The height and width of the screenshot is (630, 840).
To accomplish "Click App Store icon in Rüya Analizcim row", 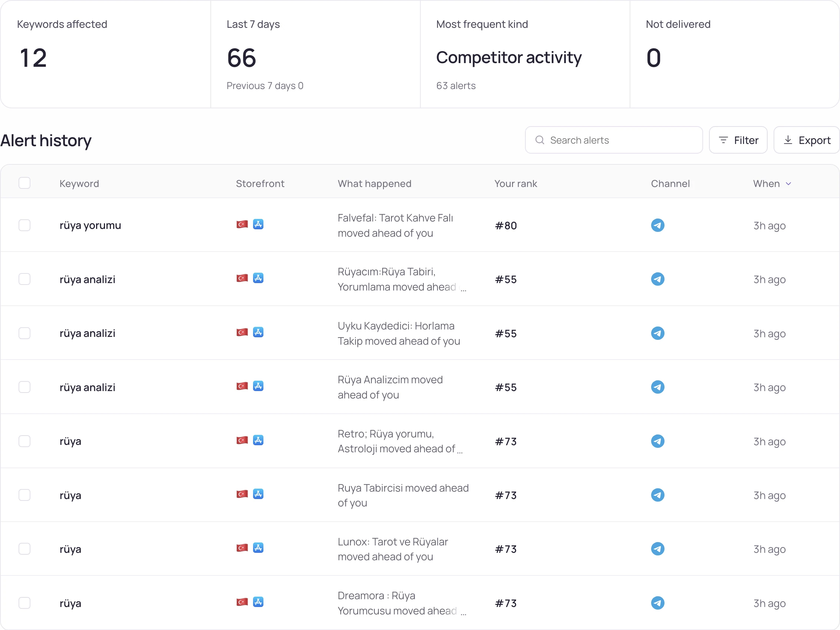I will pyautogui.click(x=258, y=386).
